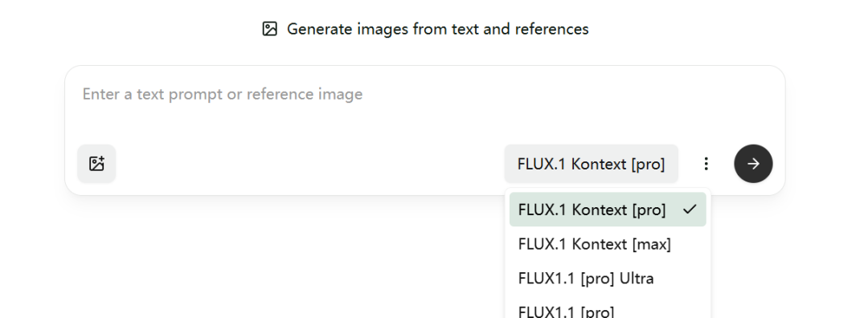Upload an image using the bottom-left card button

coord(96,164)
